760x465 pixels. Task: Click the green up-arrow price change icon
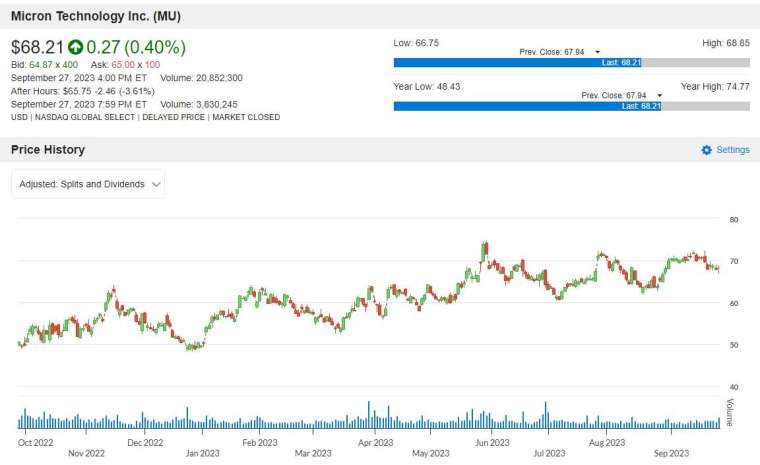click(75, 47)
